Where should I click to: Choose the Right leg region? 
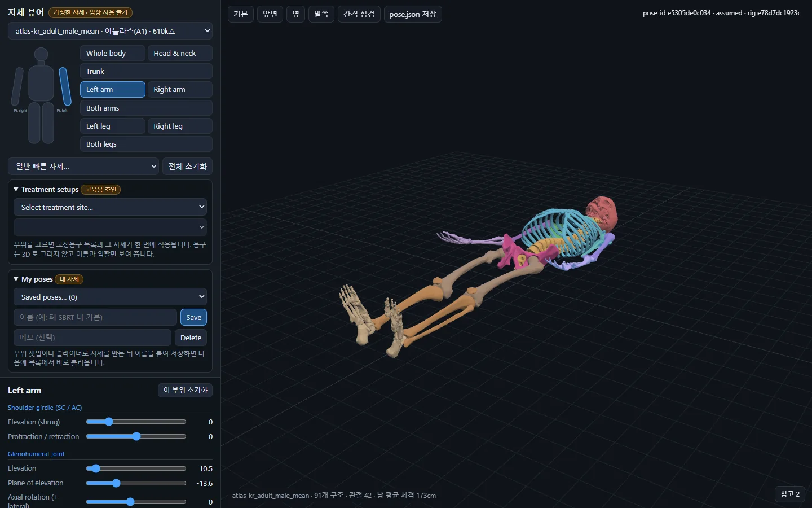[x=180, y=126]
